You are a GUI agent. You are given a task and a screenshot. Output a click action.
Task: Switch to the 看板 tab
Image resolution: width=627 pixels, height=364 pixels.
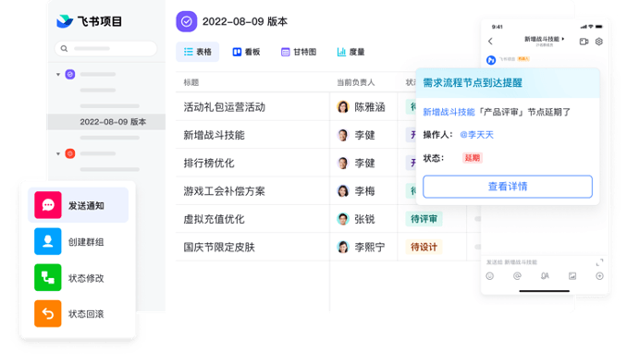click(246, 52)
